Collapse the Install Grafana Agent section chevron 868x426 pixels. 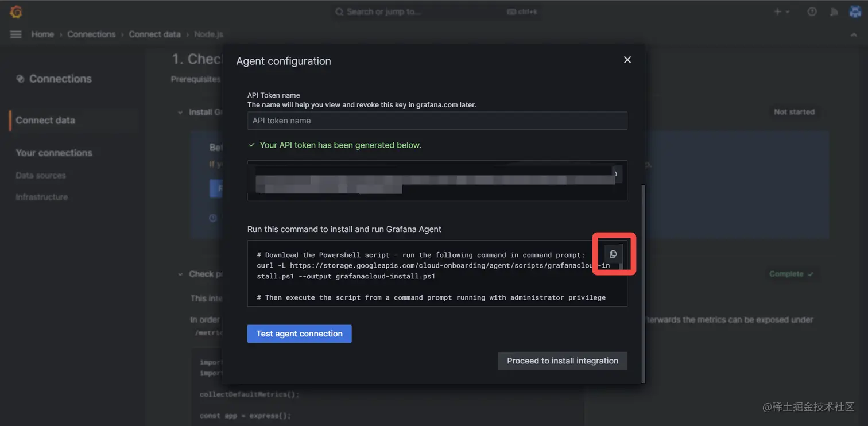181,113
